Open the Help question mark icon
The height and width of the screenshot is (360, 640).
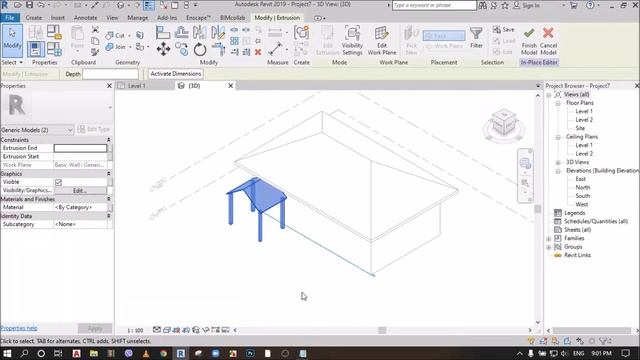pos(590,5)
